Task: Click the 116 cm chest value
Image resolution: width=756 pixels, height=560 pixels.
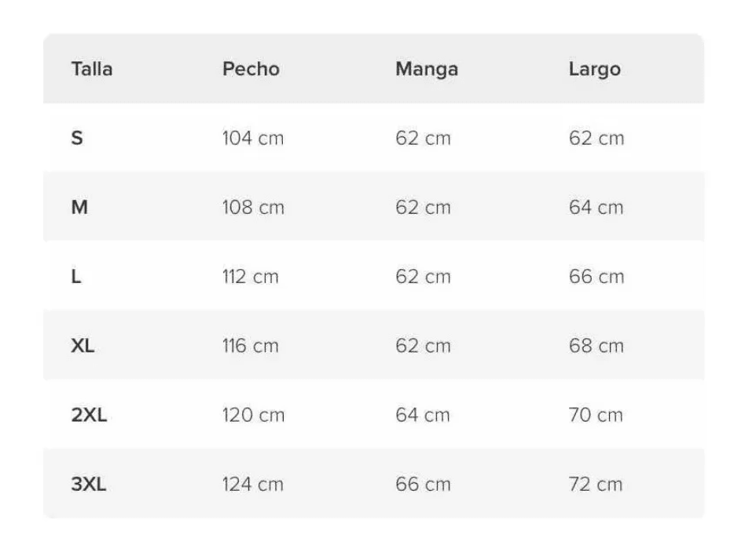Action: [250, 346]
